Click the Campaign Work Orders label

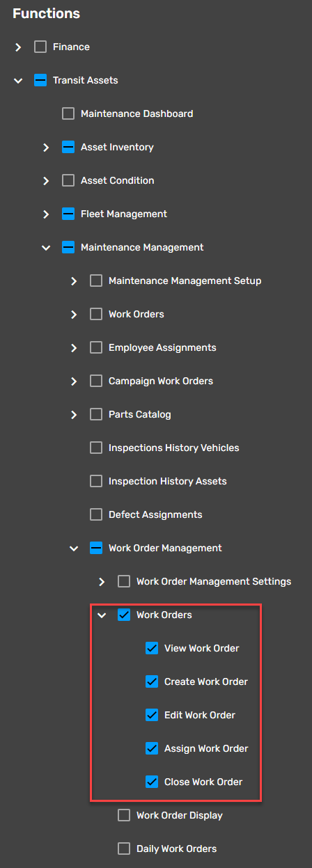pos(161,381)
